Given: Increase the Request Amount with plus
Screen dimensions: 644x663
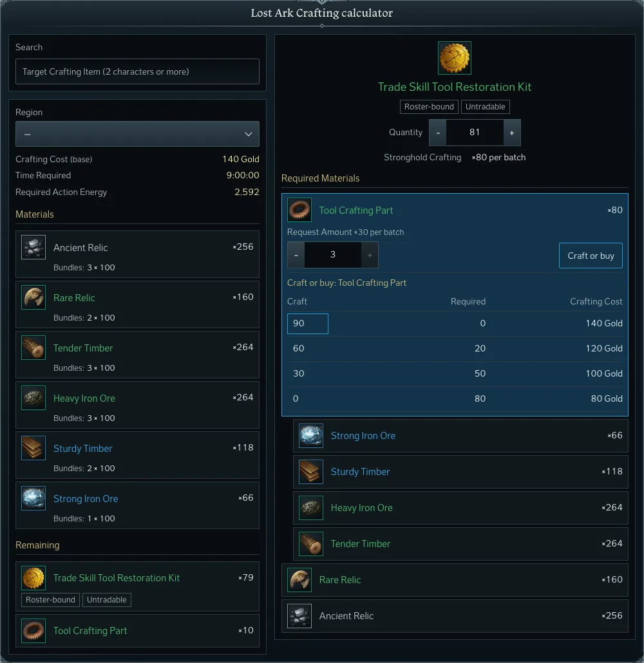Looking at the screenshot, I should click(370, 255).
